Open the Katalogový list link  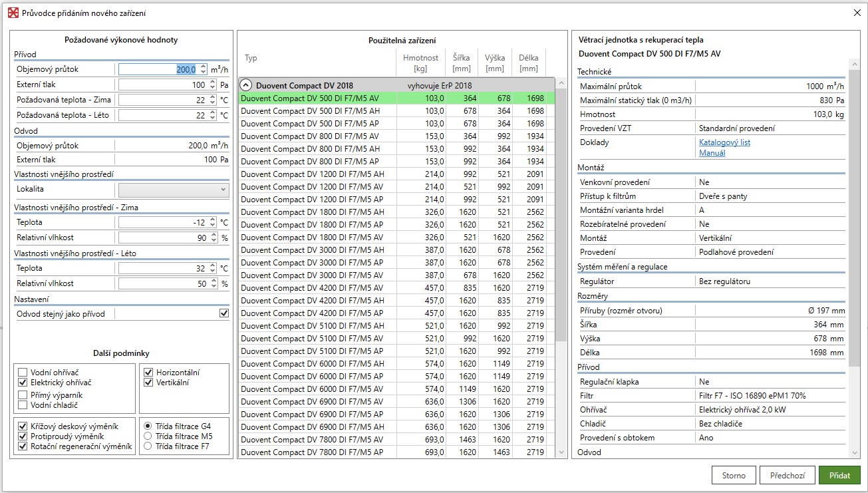coord(724,142)
